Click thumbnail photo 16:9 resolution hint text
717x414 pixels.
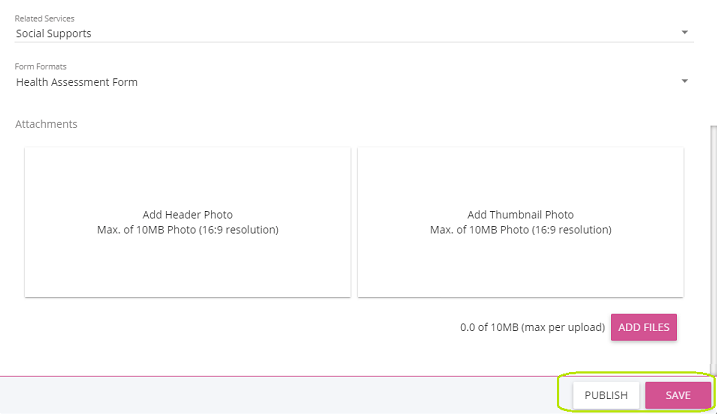[520, 230]
